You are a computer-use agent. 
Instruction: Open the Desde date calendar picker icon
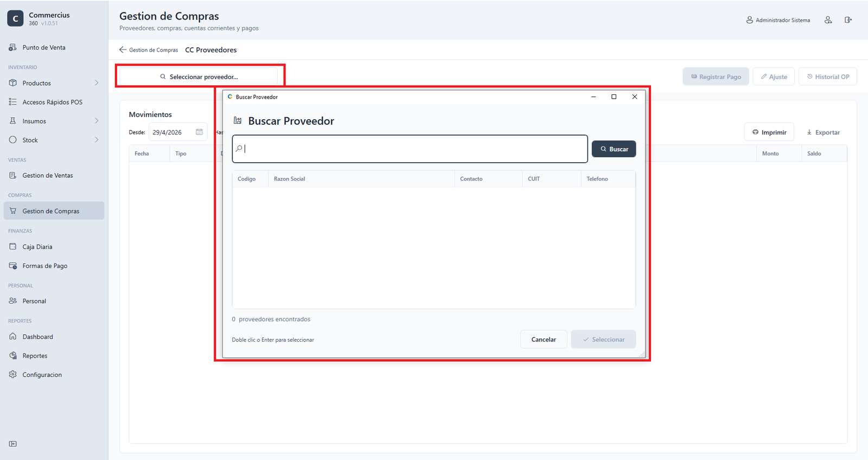[199, 132]
